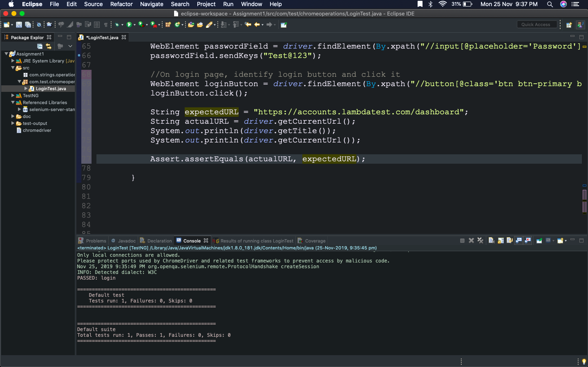This screenshot has width=588, height=367.
Task: Toggle breakpoint marker on line 66
Action: click(x=79, y=56)
